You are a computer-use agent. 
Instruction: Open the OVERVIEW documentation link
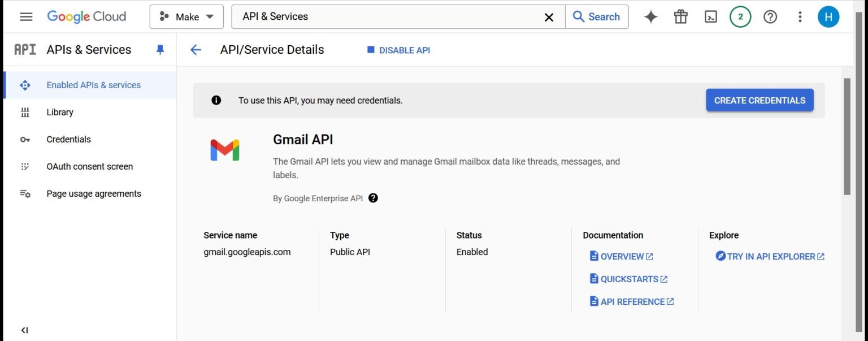pos(621,256)
